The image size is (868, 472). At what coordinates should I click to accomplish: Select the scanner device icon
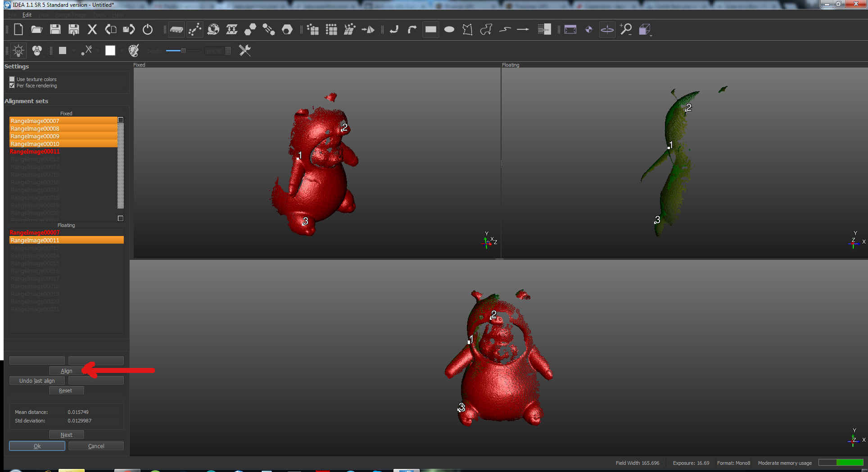[176, 30]
